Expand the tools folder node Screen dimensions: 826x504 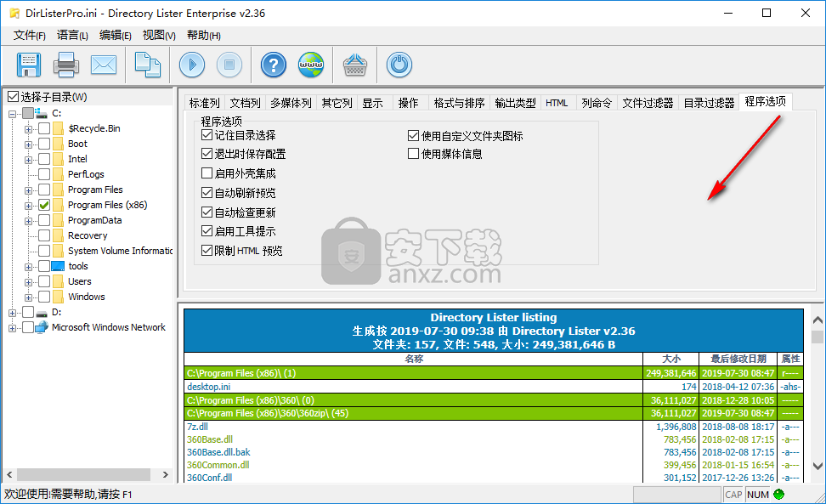[28, 267]
